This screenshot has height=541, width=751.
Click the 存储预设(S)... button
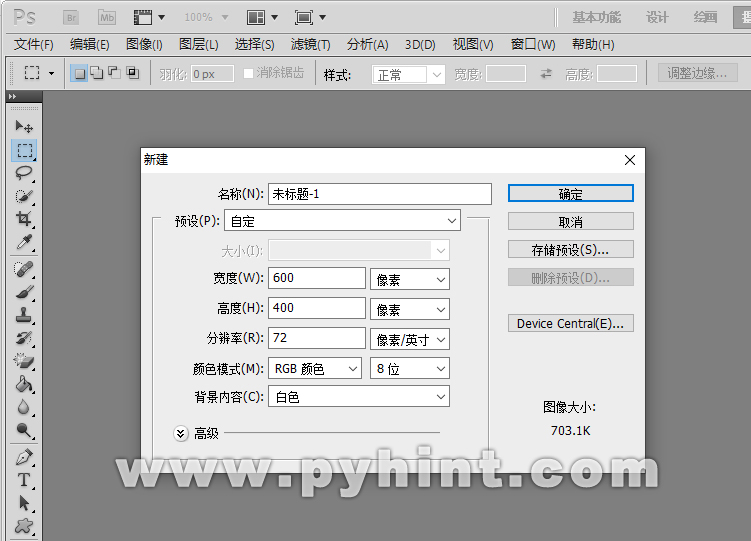click(570, 249)
